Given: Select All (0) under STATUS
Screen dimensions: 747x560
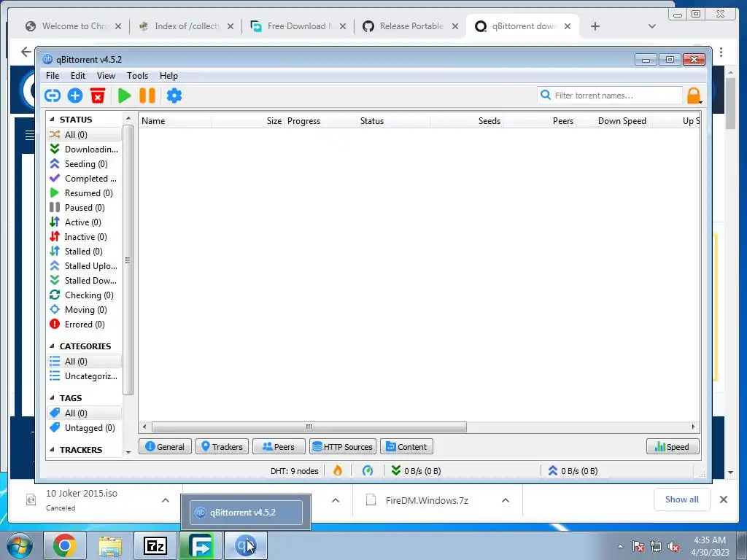Looking at the screenshot, I should [x=85, y=135].
